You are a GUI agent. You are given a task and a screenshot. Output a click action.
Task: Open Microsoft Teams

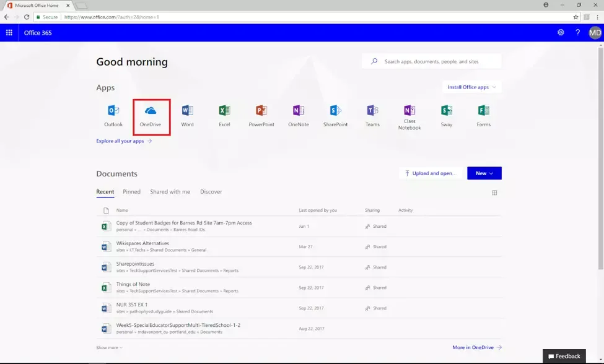372,116
